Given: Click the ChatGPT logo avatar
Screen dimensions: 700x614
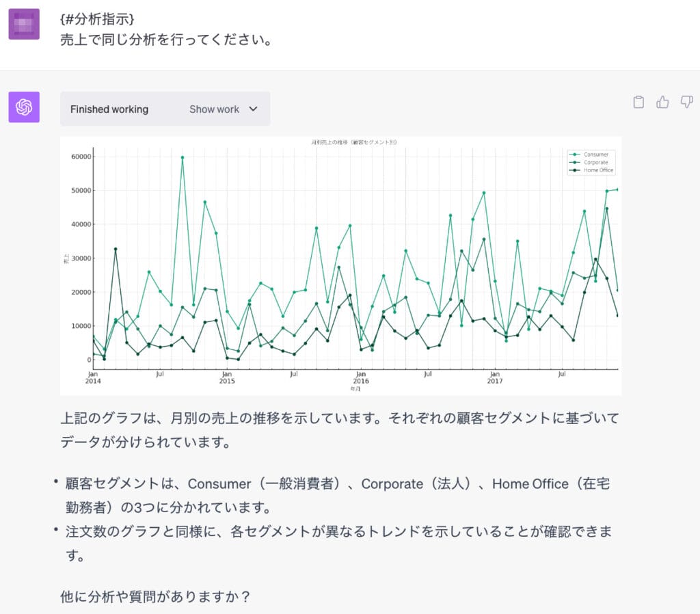Looking at the screenshot, I should pos(24,107).
